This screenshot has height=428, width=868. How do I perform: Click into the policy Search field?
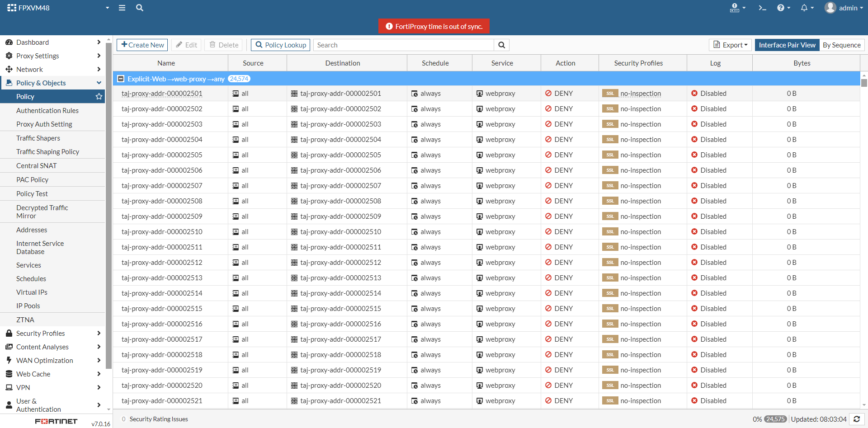pos(403,45)
